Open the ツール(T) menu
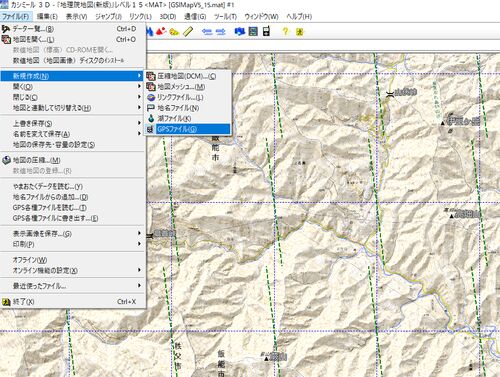Image resolution: width=500 pixels, height=377 pixels. click(225, 16)
